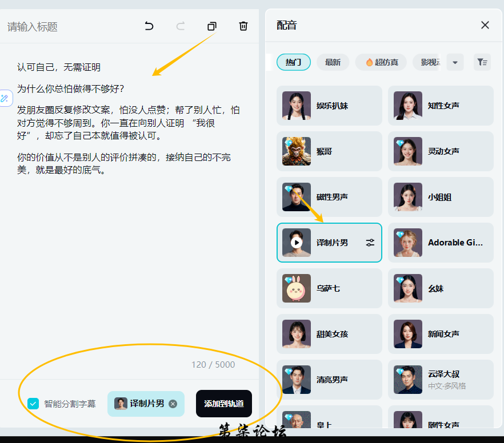The image size is (504, 443).
Task: Open 译制片男 voice adjustment sliders icon
Action: (x=370, y=243)
